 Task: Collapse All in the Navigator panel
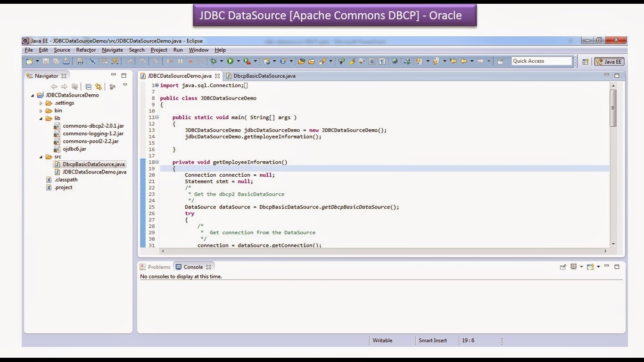[x=88, y=86]
